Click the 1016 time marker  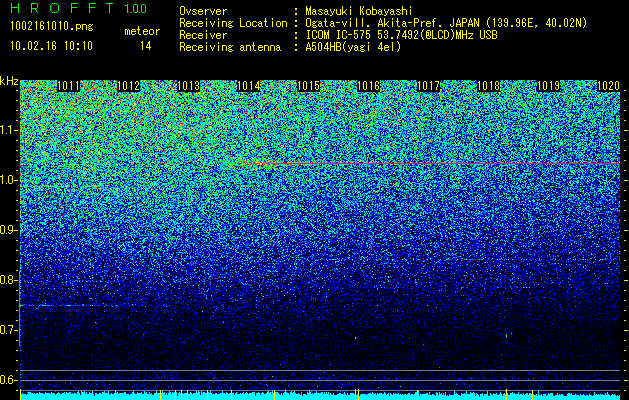pyautogui.click(x=368, y=86)
